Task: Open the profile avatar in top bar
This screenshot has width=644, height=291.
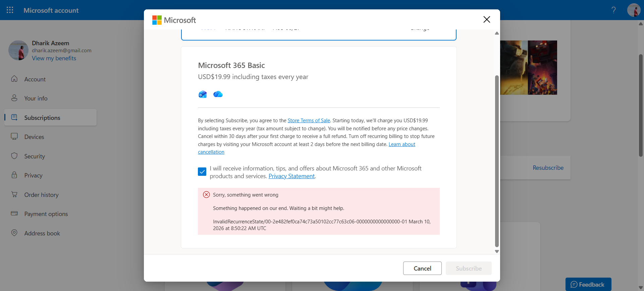Action: [634, 10]
